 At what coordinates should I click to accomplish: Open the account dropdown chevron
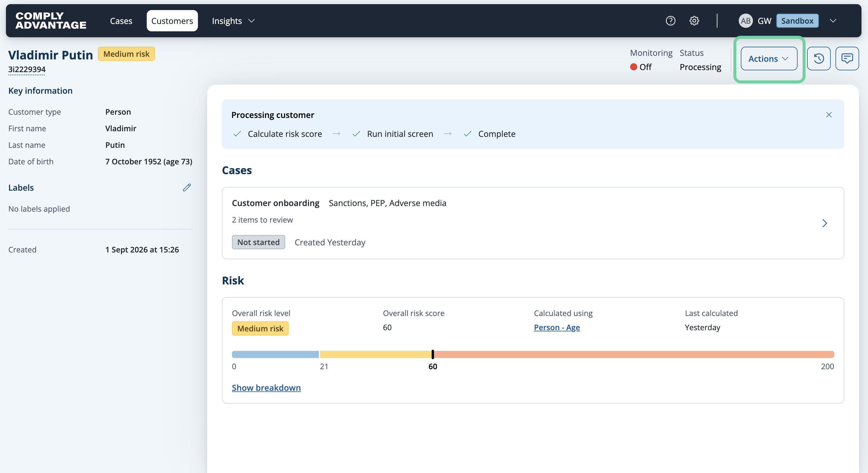coord(832,21)
